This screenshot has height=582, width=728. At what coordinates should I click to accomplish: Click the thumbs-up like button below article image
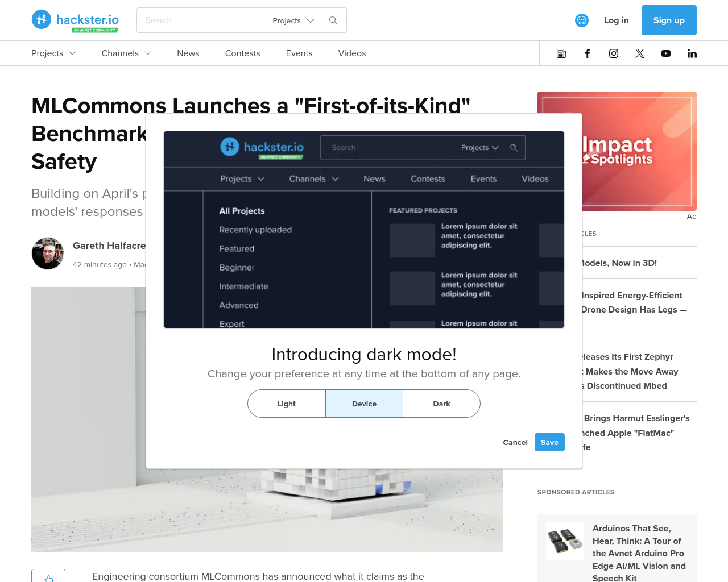[48, 576]
